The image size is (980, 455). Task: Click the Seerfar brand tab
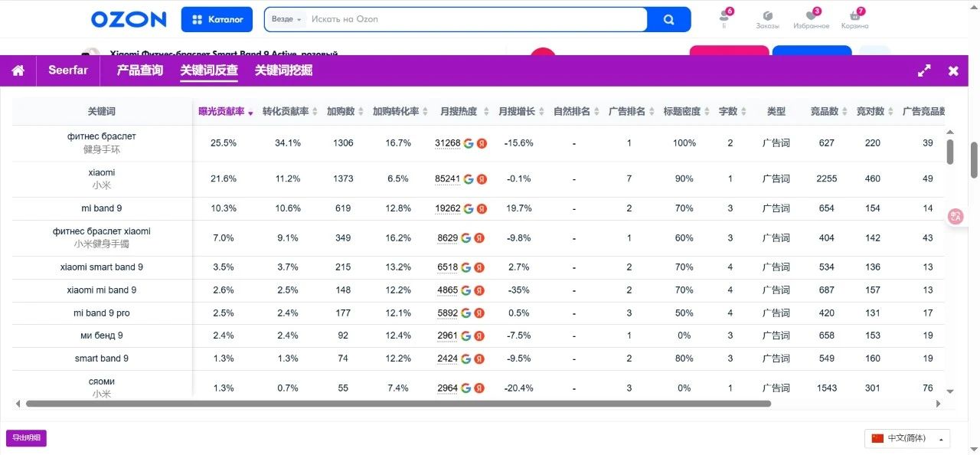pos(68,70)
